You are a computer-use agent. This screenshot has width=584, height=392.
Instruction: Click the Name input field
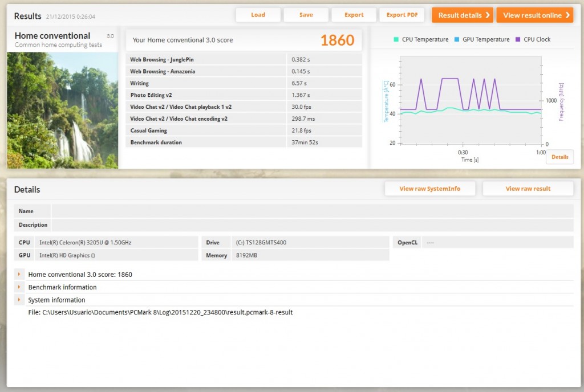click(x=312, y=211)
